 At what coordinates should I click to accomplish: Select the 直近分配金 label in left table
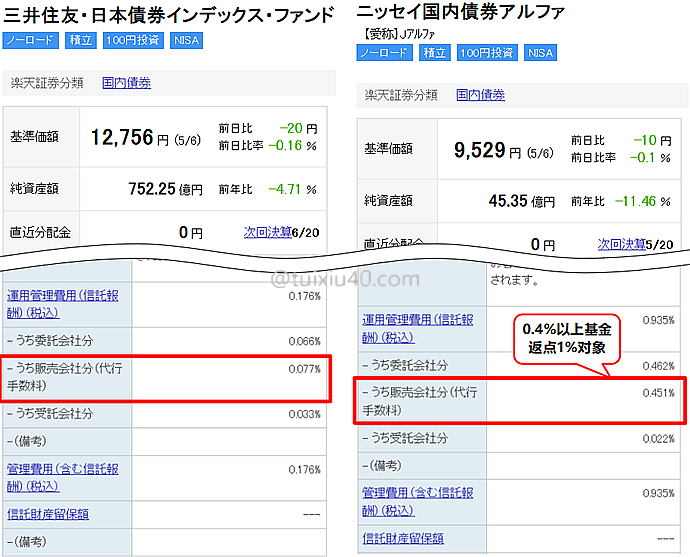pyautogui.click(x=40, y=232)
